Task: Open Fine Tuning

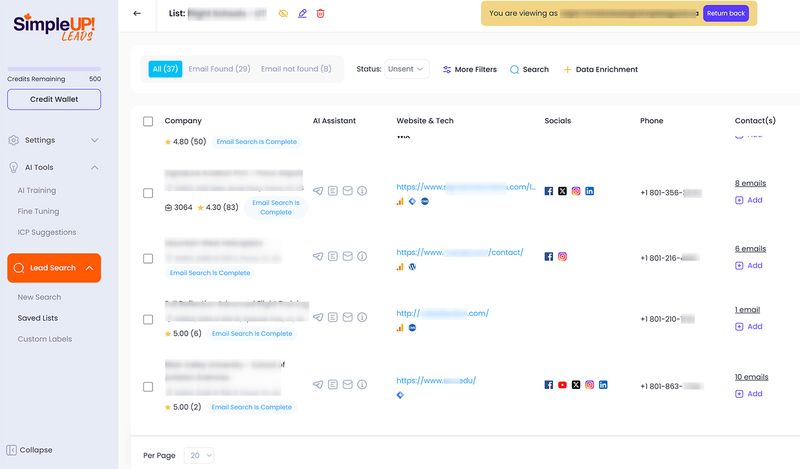Action: (x=38, y=211)
